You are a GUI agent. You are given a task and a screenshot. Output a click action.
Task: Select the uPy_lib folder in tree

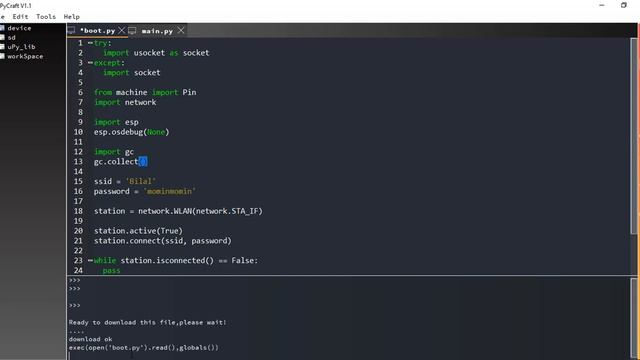pos(21,47)
